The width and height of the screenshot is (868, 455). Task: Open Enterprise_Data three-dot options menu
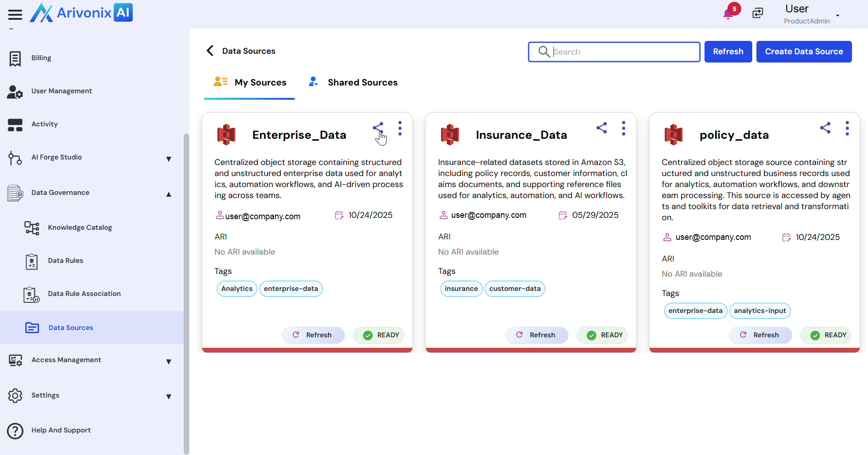[400, 128]
